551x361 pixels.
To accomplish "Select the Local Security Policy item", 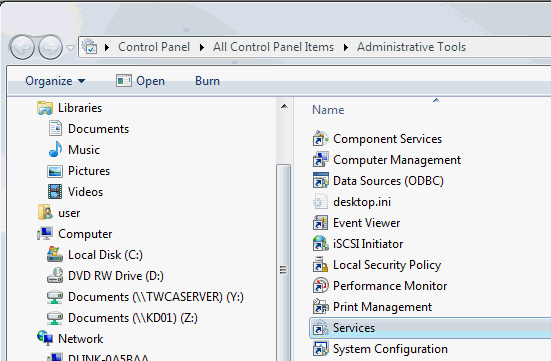I will pyautogui.click(x=387, y=265).
